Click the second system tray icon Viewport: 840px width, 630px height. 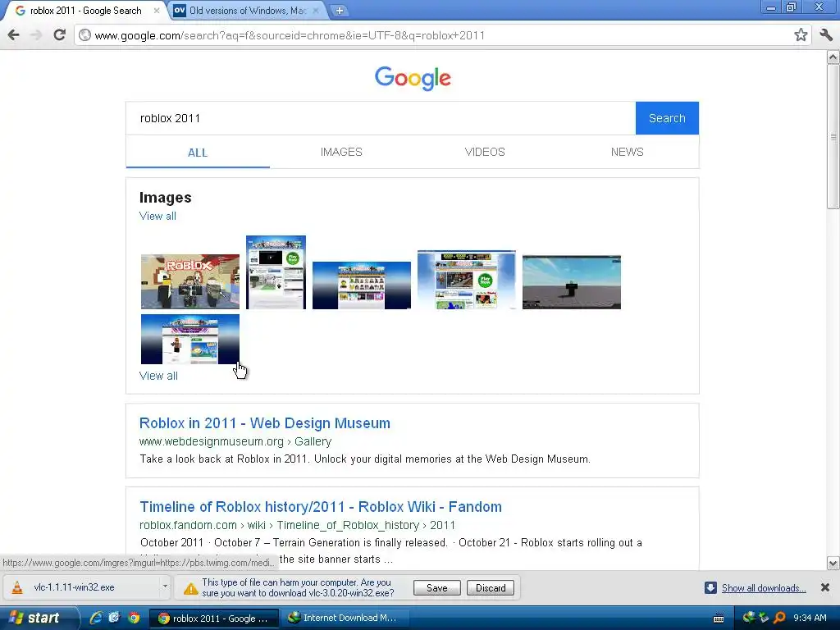click(764, 618)
